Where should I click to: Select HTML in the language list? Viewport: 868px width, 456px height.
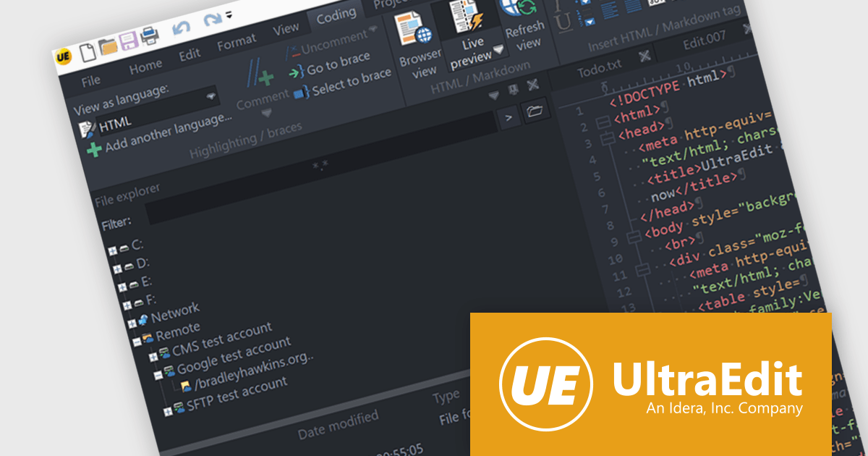point(116,124)
